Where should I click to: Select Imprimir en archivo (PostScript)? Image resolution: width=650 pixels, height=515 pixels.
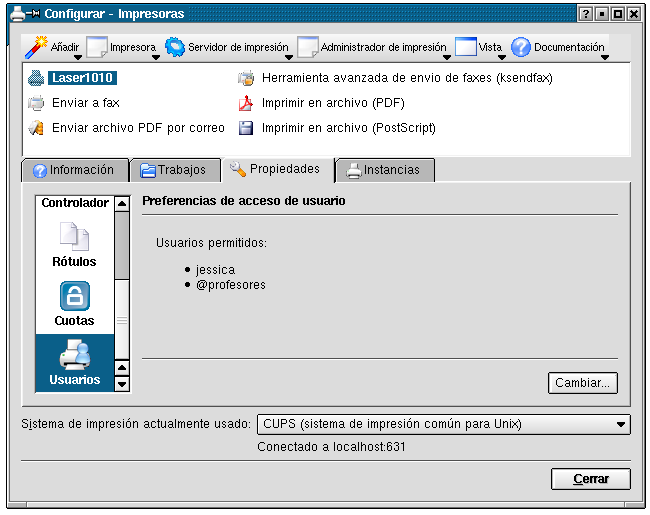click(x=348, y=128)
